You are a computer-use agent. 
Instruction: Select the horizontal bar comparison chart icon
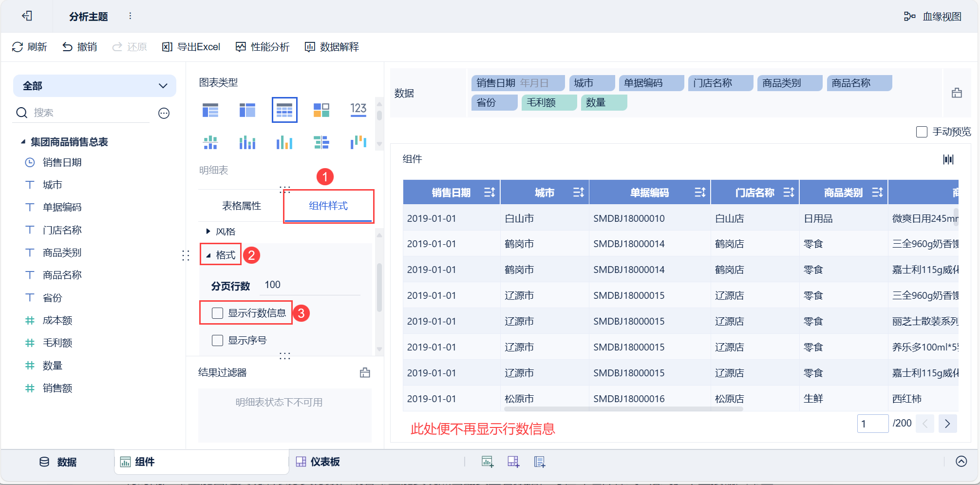(321, 142)
